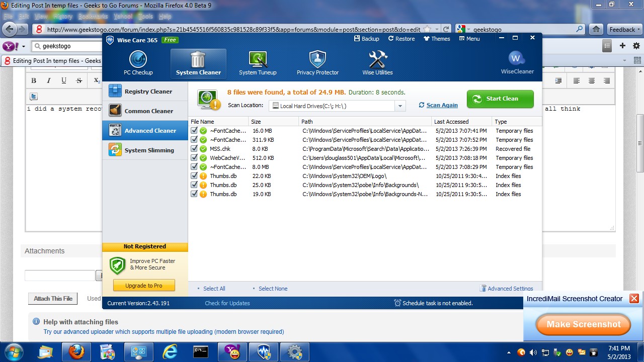Screen dimensions: 644x362
Task: Sort list by Size column
Action: [x=274, y=122]
